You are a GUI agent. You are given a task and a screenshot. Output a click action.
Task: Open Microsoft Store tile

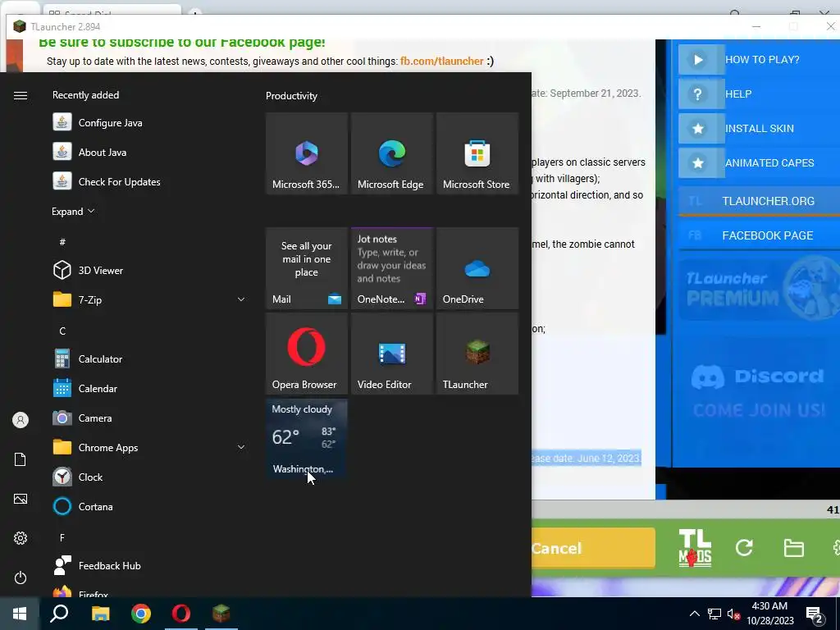[477, 153]
